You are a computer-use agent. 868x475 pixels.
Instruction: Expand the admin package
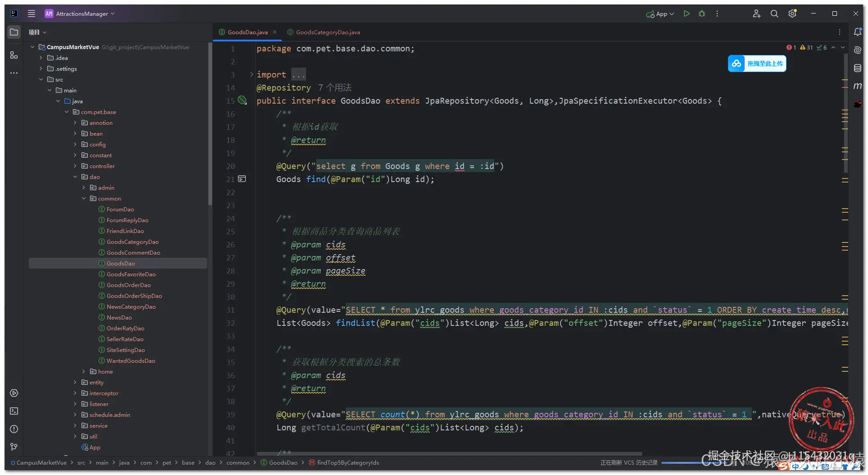[x=84, y=187]
